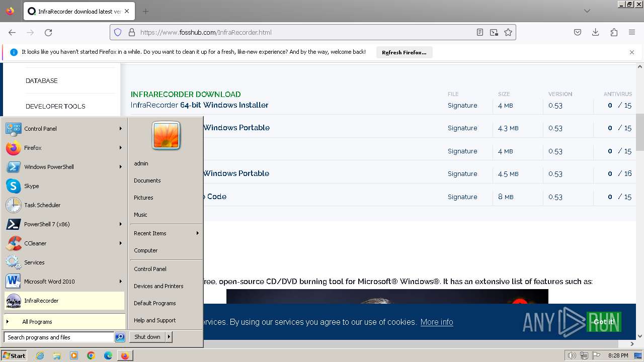Click Refresh Firefox button
The height and width of the screenshot is (362, 644).
404,52
